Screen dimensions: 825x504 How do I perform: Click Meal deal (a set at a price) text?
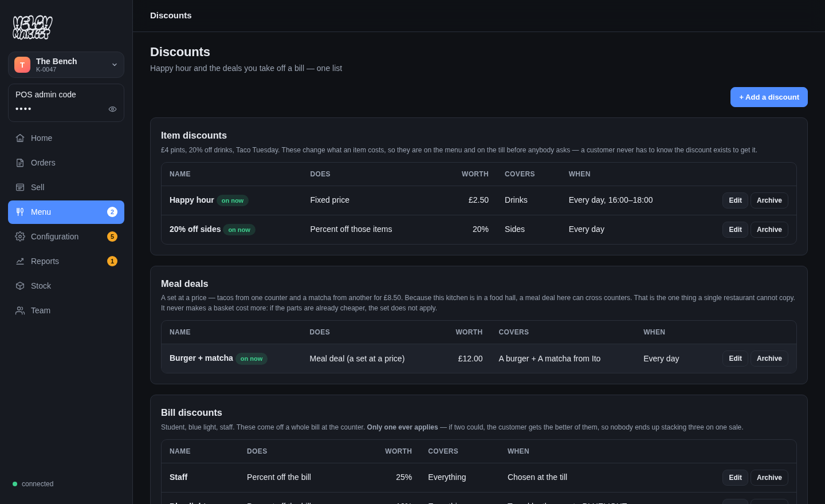[357, 359]
